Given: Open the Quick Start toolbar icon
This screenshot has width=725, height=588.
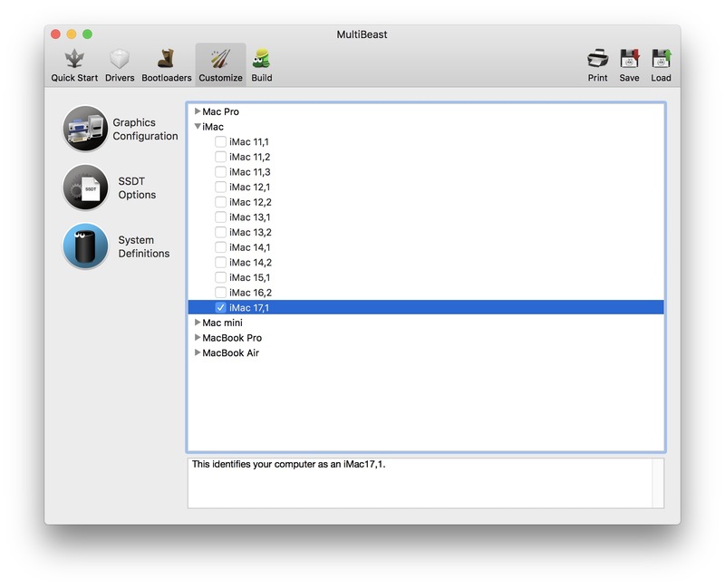Looking at the screenshot, I should (x=74, y=59).
